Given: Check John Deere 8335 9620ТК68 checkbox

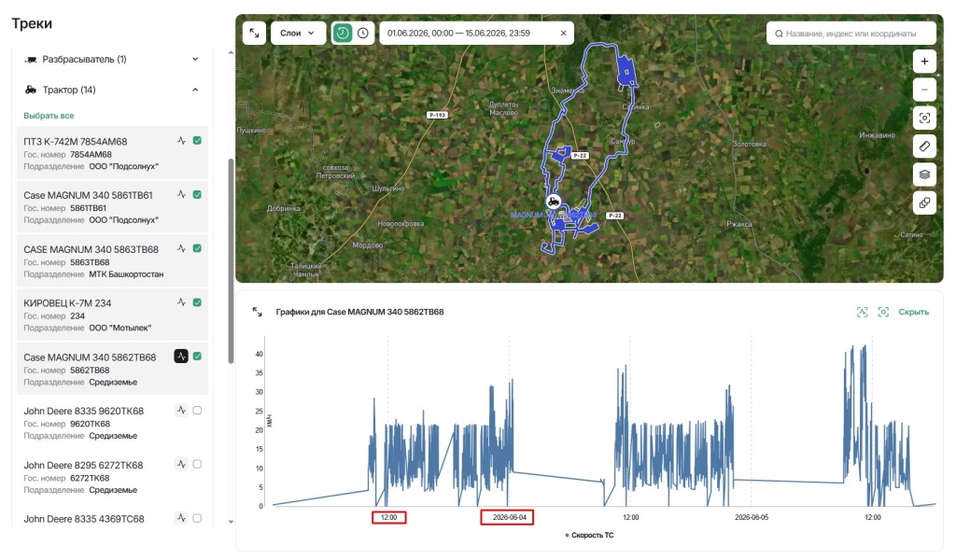Looking at the screenshot, I should [197, 410].
